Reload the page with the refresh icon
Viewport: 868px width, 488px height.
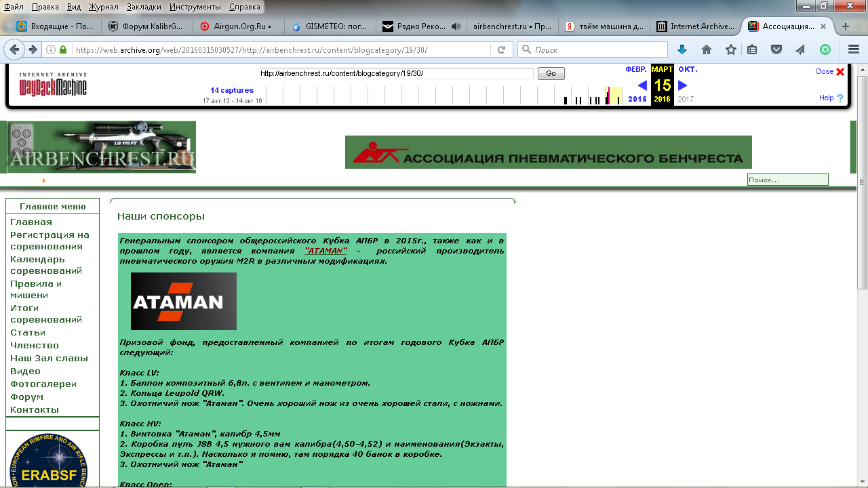point(501,49)
